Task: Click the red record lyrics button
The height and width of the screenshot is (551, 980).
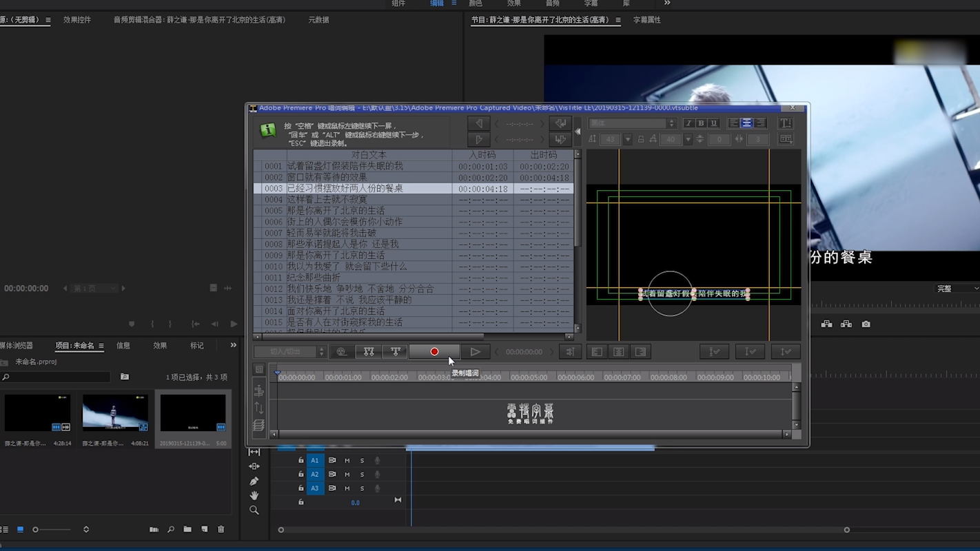Action: 434,352
